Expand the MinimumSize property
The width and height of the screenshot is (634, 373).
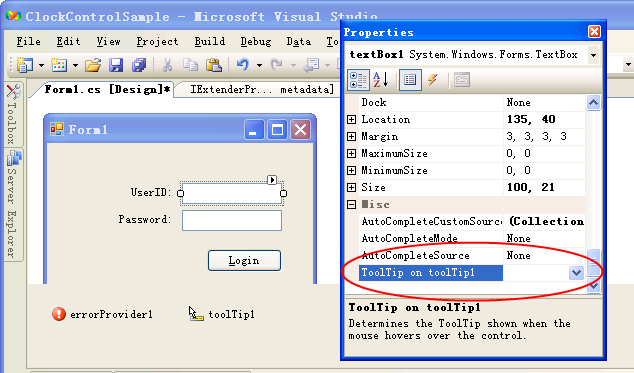click(351, 170)
